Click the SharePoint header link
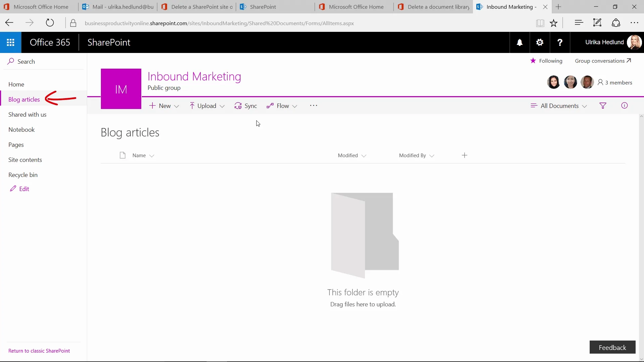Image resolution: width=644 pixels, height=362 pixels. click(x=109, y=42)
